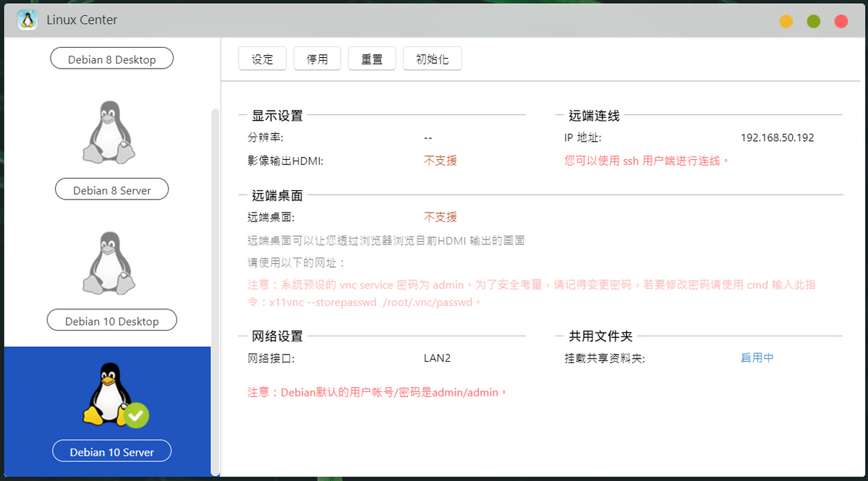
Task: Click the yellow minimize window button
Action: click(x=786, y=21)
